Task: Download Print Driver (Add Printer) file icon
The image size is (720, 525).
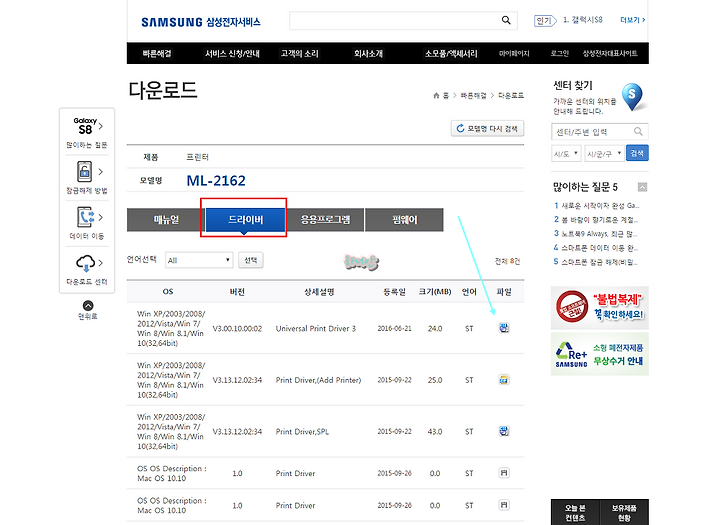Action: coord(504,380)
